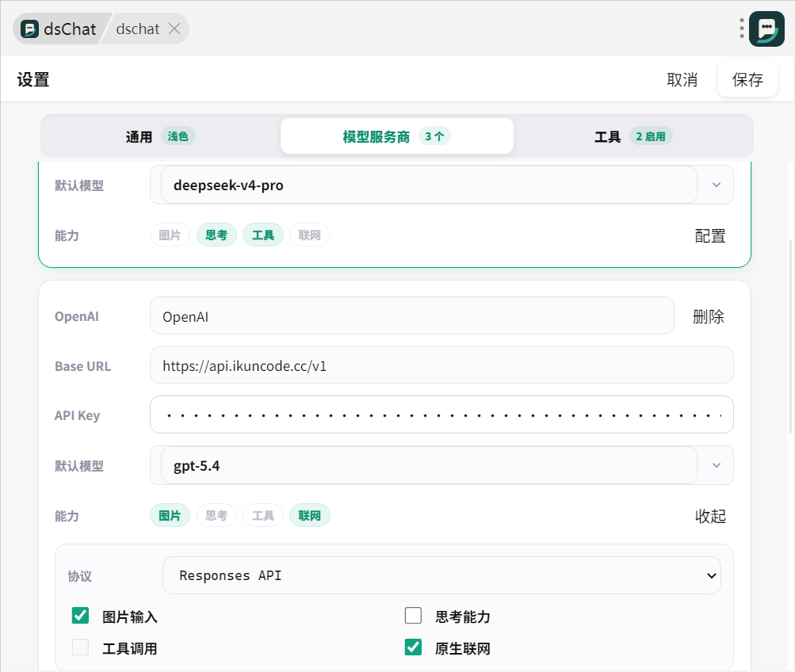Click the Base URL label
The width and height of the screenshot is (795, 672).
[x=82, y=366]
